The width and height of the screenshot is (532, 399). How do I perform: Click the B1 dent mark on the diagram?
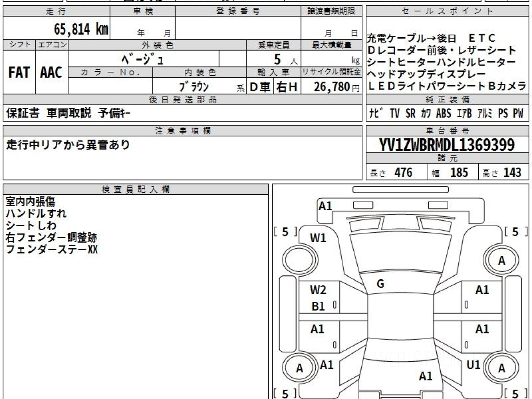coord(318,306)
